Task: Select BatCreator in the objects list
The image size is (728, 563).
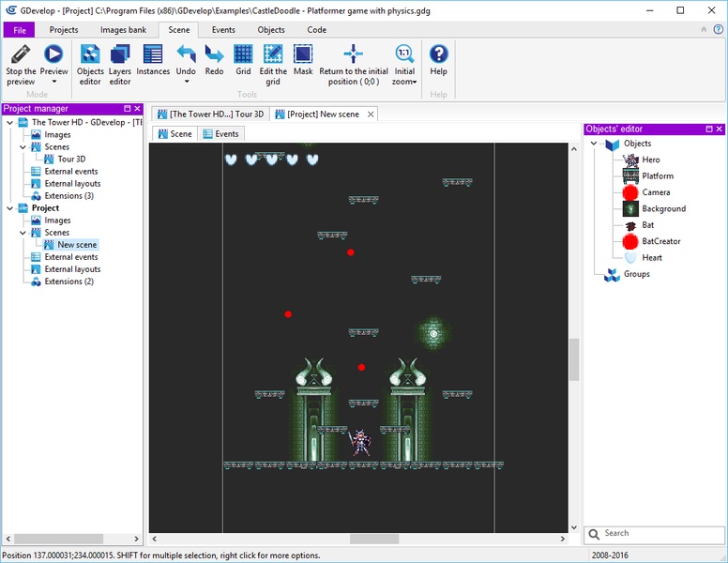Action: [660, 241]
